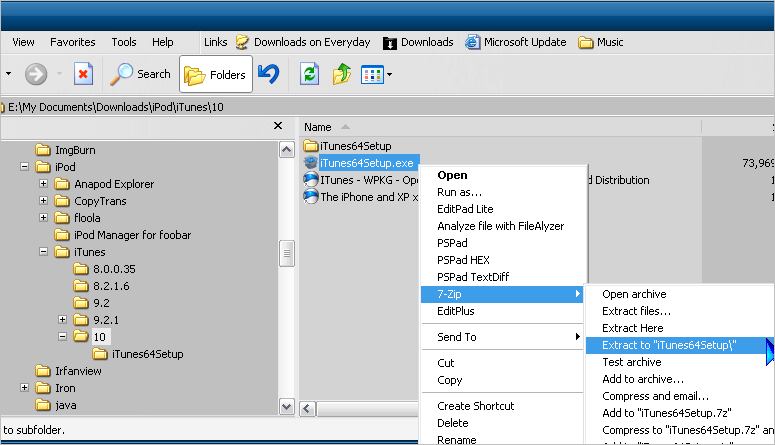Open the Favorites menu
The image size is (775, 445).
[73, 42]
